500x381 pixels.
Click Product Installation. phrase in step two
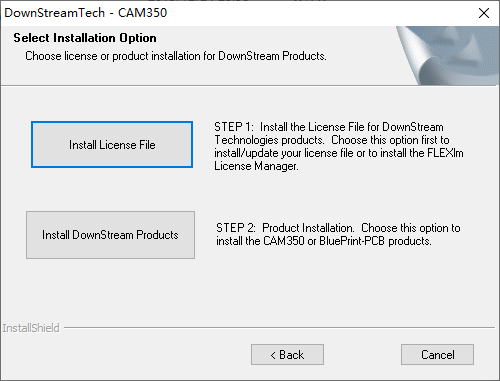(308, 228)
